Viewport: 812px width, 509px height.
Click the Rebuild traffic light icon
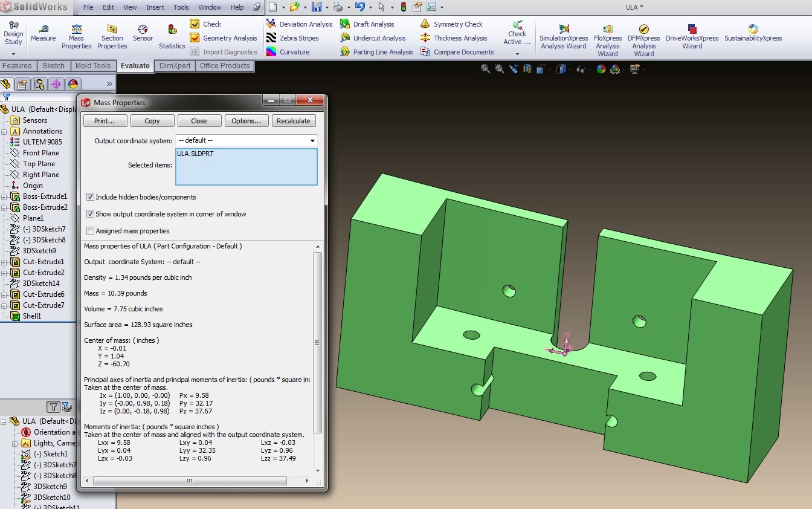click(x=404, y=7)
